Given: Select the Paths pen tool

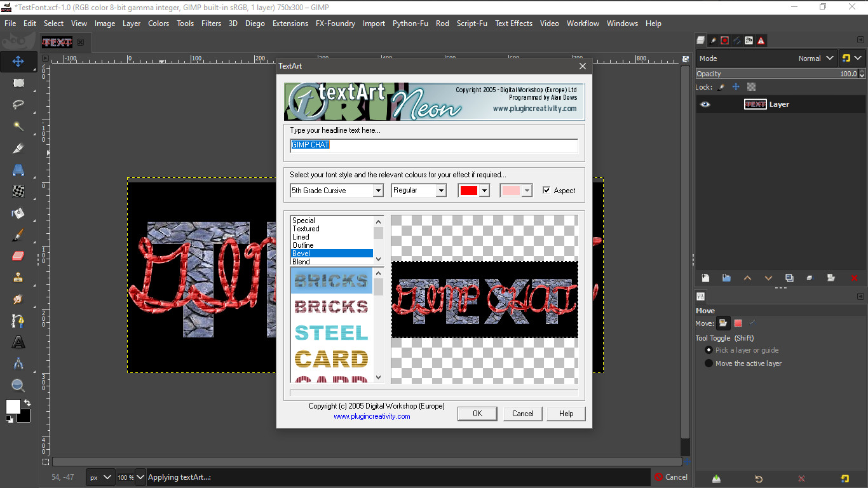Looking at the screenshot, I should (18, 321).
